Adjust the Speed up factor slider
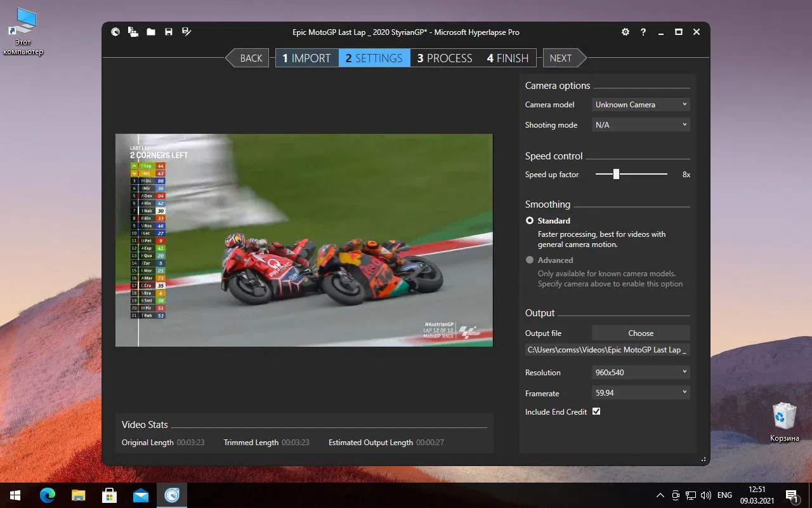The height and width of the screenshot is (508, 812). pos(615,174)
